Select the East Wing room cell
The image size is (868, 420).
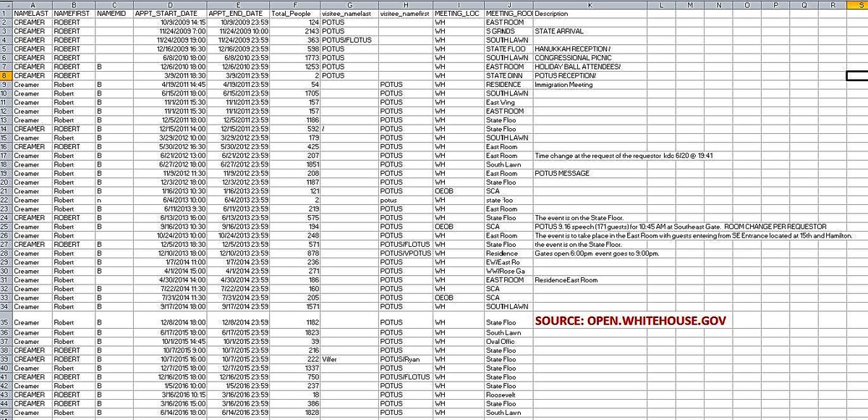point(509,102)
